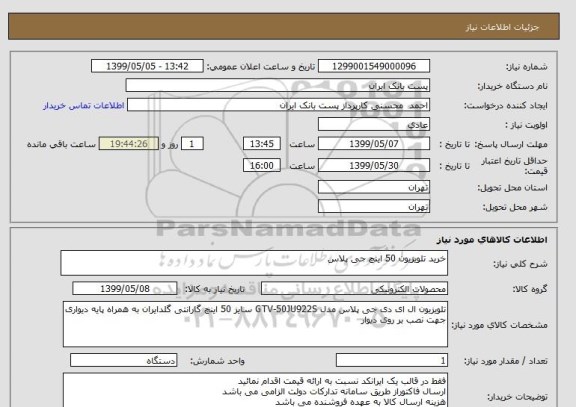Click the response deadline date 1399/05/07
576x407 pixels.
pos(374,144)
